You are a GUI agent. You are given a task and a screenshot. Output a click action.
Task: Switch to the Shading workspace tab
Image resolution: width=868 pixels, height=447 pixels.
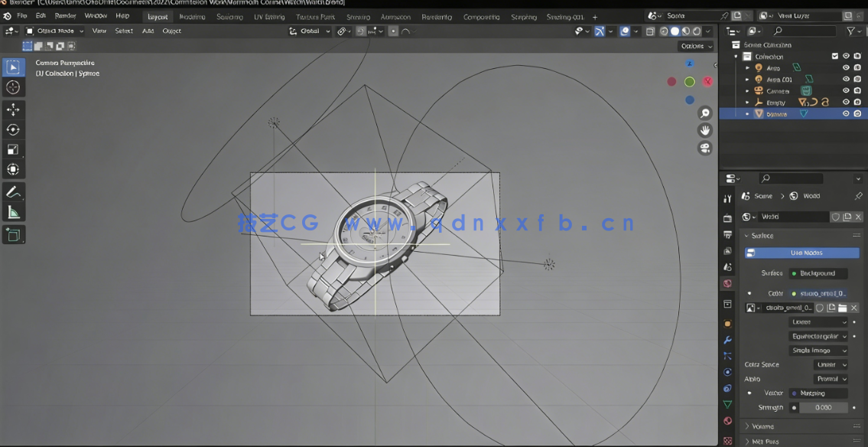point(359,15)
